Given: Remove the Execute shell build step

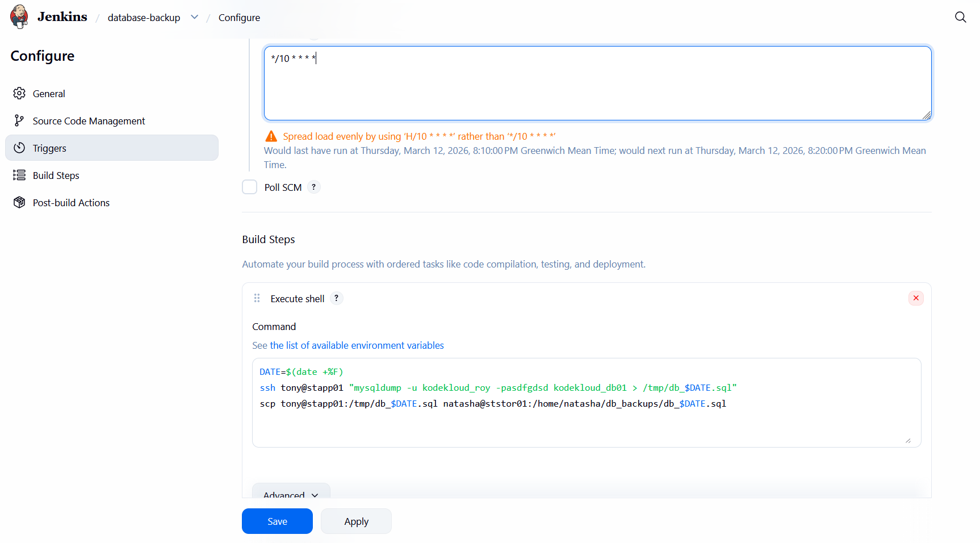Looking at the screenshot, I should (x=915, y=298).
